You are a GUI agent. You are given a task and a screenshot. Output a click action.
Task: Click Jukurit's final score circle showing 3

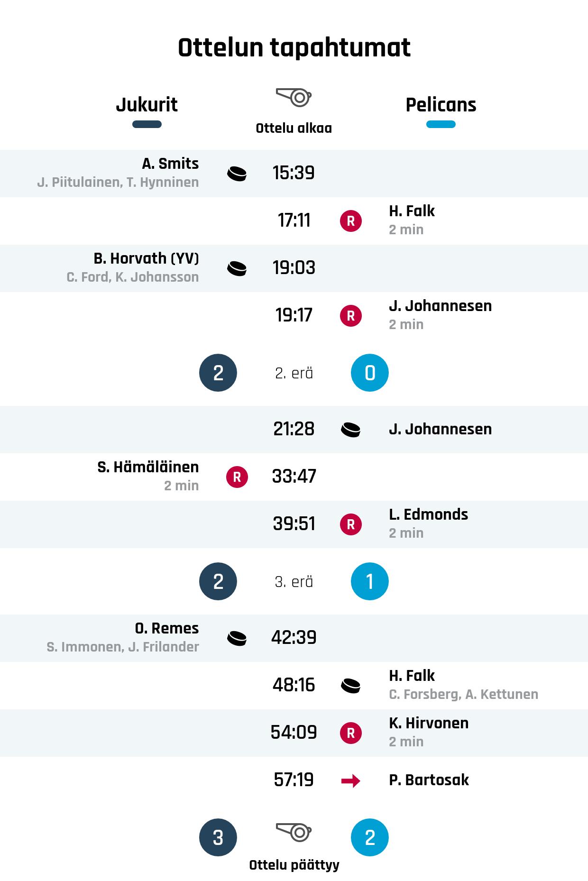click(218, 837)
